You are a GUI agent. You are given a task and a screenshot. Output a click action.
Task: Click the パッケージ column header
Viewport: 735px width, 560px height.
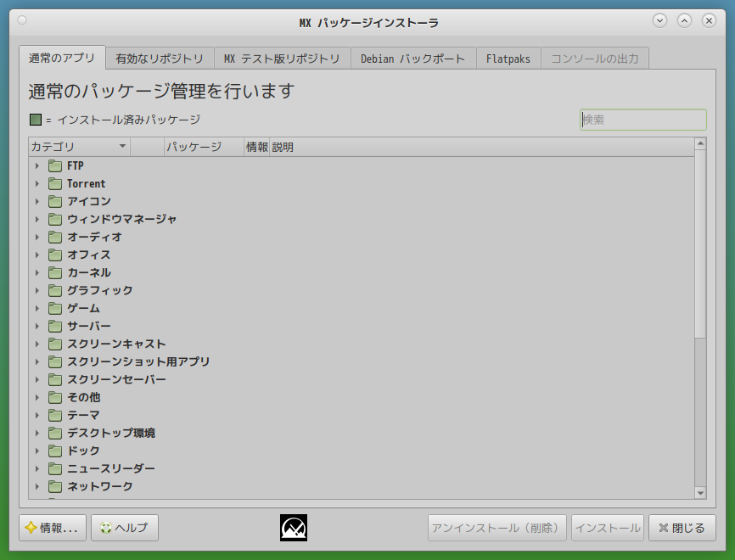click(204, 147)
